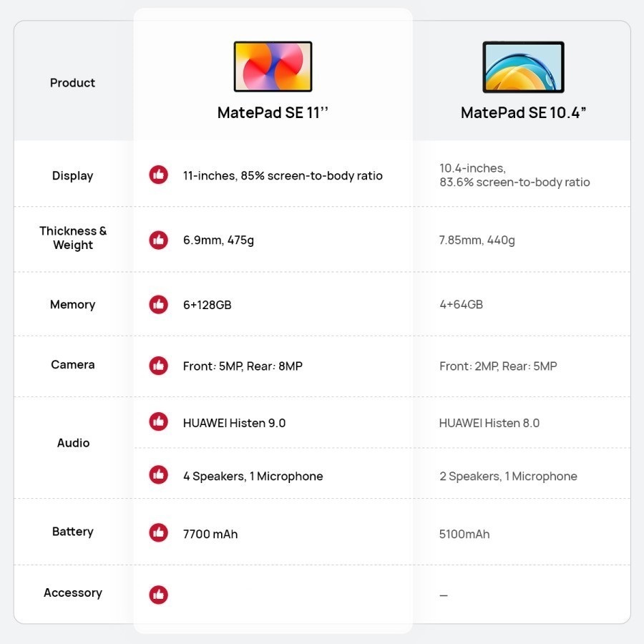Open the MatePad SE 10.4" tablet image
This screenshot has height=644, width=644.
tap(523, 67)
